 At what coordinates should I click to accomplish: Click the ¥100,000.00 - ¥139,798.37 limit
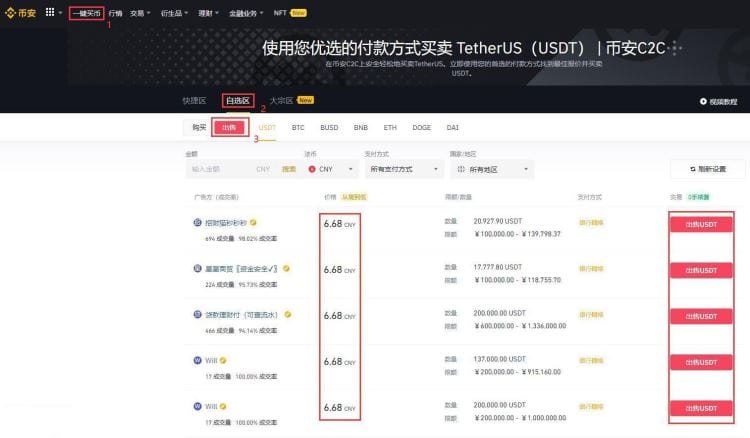518,234
